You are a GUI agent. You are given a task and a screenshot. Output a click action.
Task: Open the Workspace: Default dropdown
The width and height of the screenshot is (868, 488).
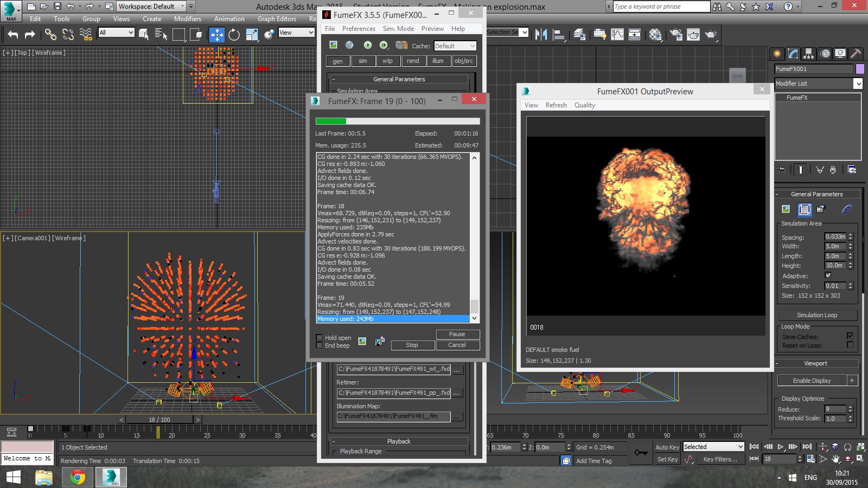(151, 7)
